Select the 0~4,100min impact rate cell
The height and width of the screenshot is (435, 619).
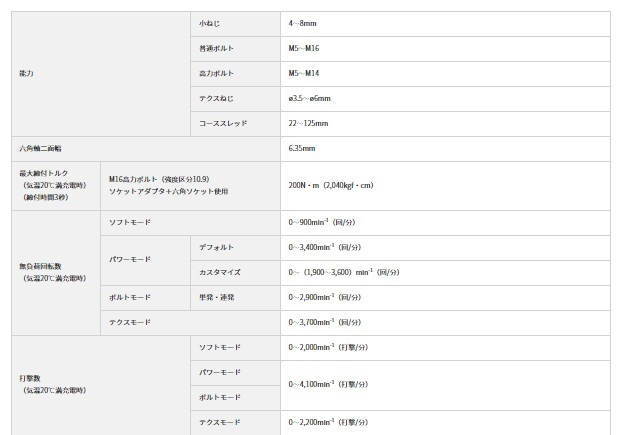pyautogui.click(x=445, y=385)
